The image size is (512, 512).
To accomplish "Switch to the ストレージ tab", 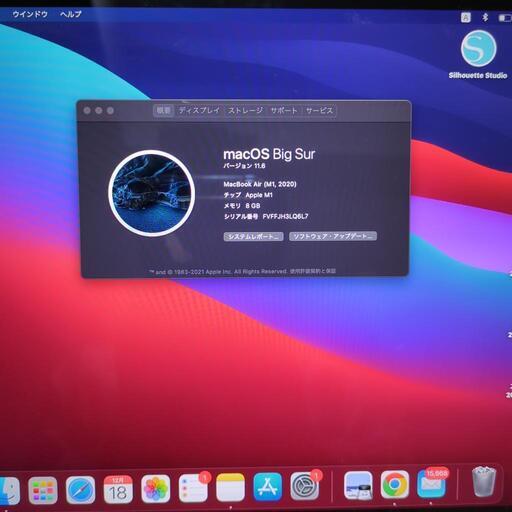I will (x=245, y=110).
